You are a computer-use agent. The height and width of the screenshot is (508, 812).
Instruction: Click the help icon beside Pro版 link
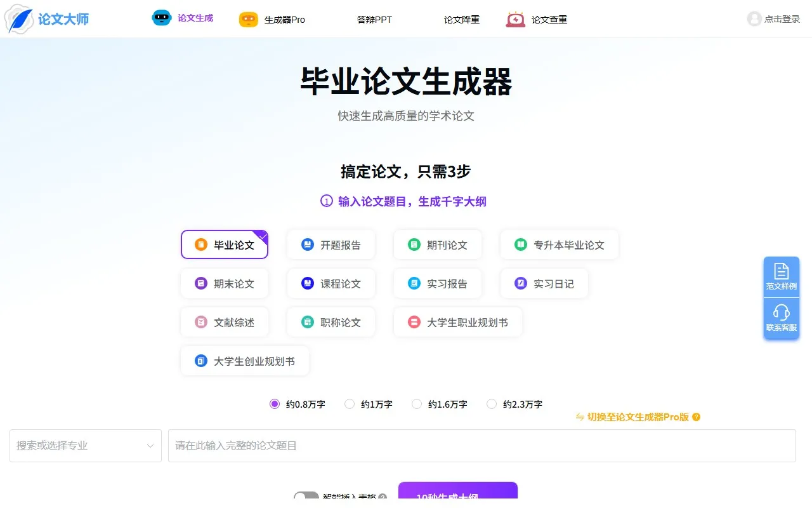tap(697, 418)
